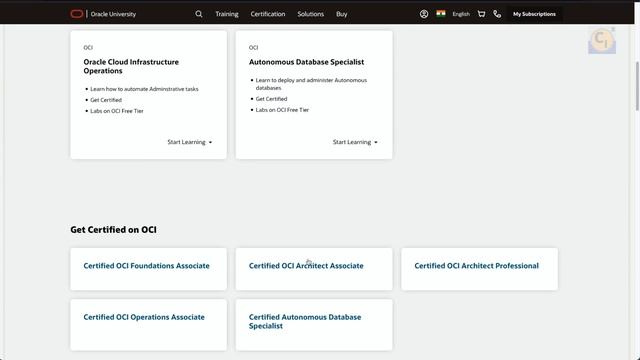Image resolution: width=640 pixels, height=360 pixels.
Task: Click the Oracle logo icon
Action: 77,14
